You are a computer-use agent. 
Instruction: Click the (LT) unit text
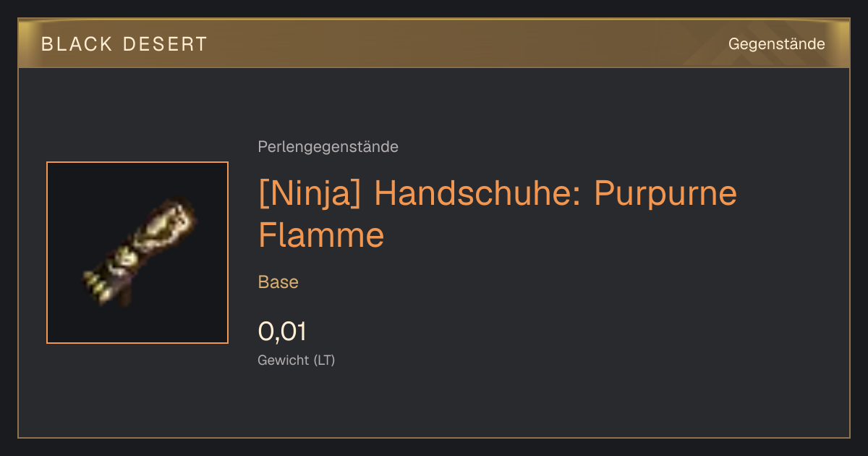coord(324,360)
